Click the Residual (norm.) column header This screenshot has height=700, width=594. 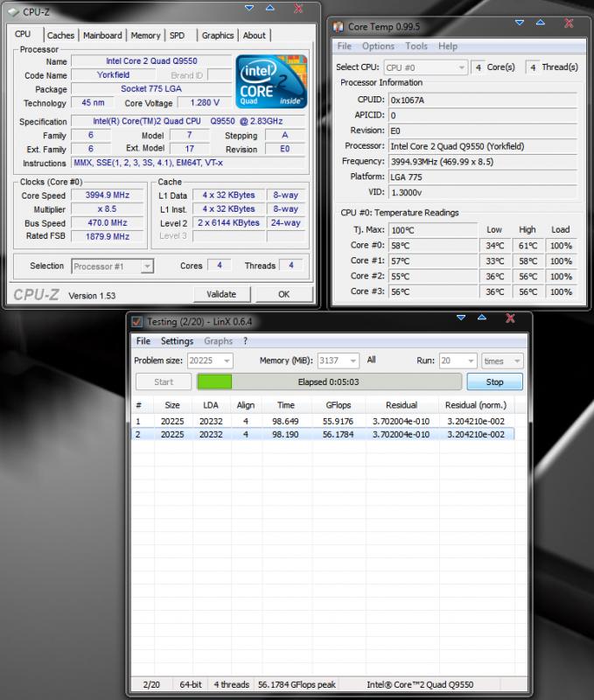(x=476, y=405)
